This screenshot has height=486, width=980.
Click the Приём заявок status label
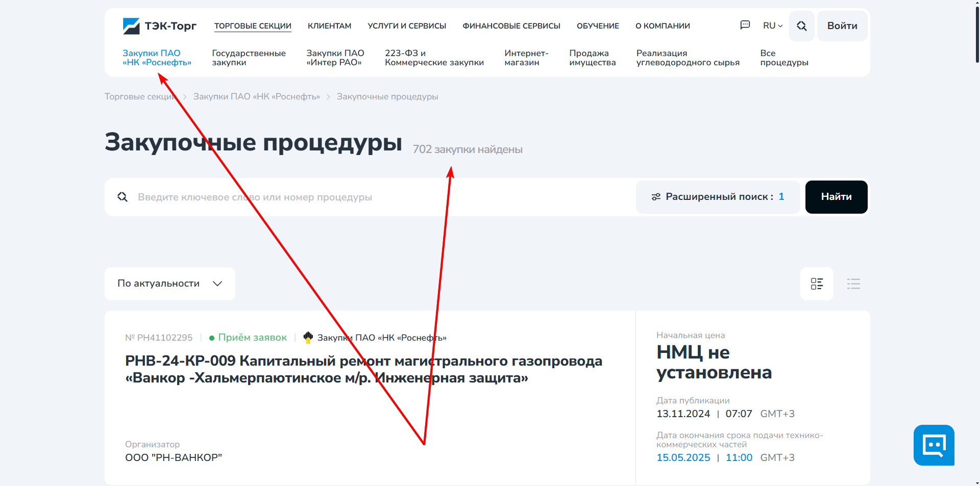point(248,338)
